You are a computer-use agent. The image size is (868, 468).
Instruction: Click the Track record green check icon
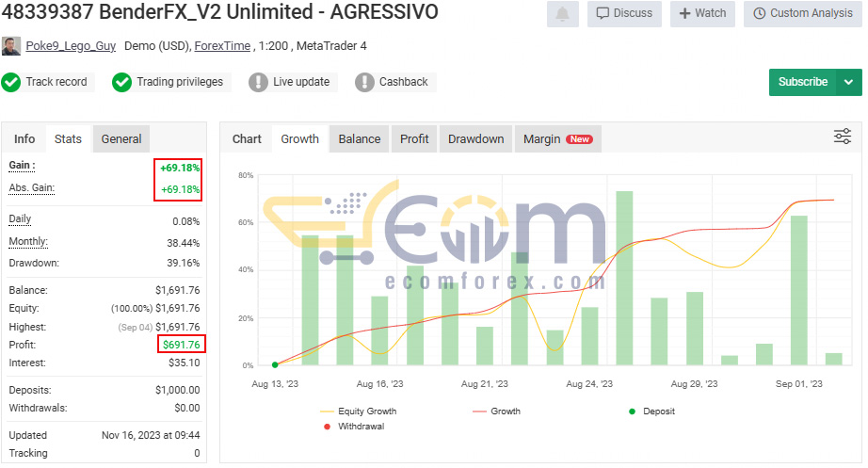point(11,82)
